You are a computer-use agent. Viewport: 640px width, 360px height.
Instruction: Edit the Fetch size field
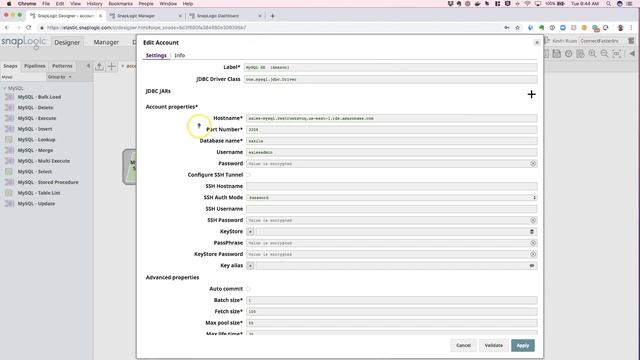tap(391, 311)
